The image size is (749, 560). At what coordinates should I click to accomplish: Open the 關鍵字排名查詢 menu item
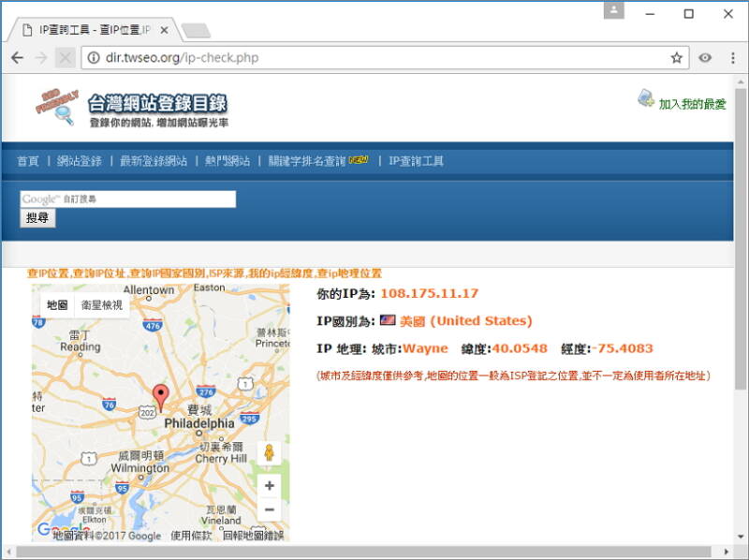point(307,161)
